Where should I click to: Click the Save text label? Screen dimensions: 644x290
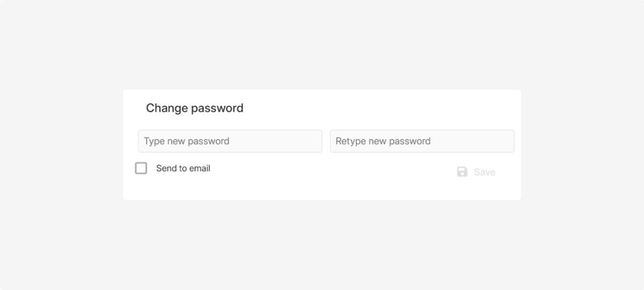[485, 172]
